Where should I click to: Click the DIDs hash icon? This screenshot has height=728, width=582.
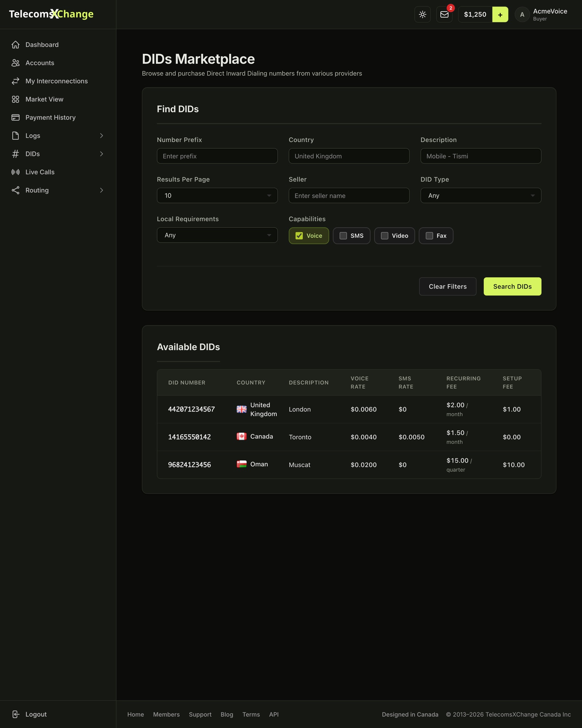[15, 154]
